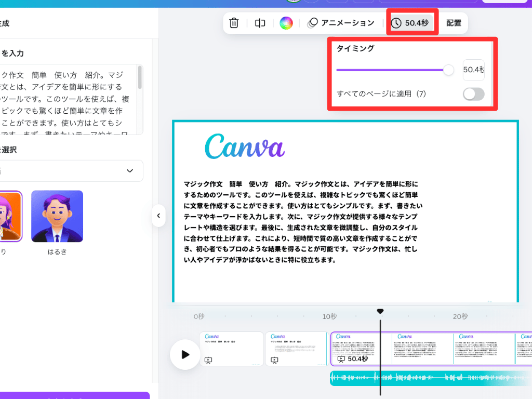
Task: Click into the script text box on left
Action: (x=68, y=99)
